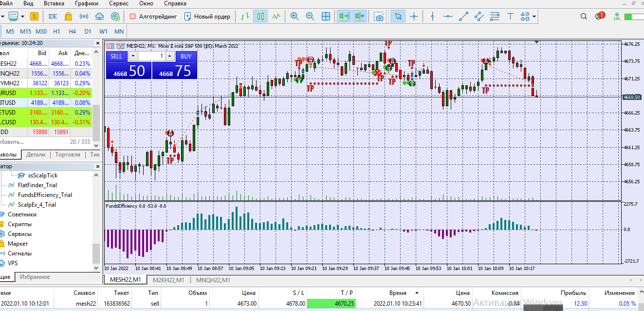This screenshot has width=644, height=311.
Task: Open the shapes objects dropdown arrow
Action: [x=534, y=16]
